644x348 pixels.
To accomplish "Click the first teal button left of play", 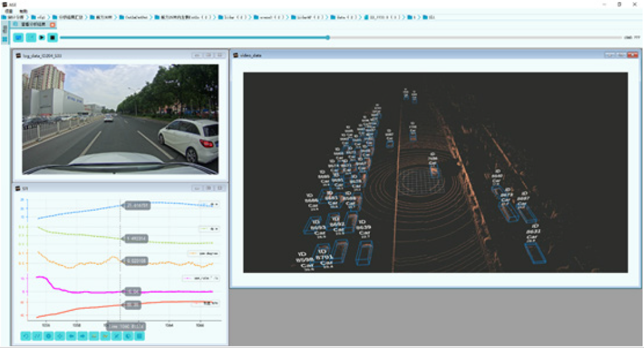I will coord(19,38).
